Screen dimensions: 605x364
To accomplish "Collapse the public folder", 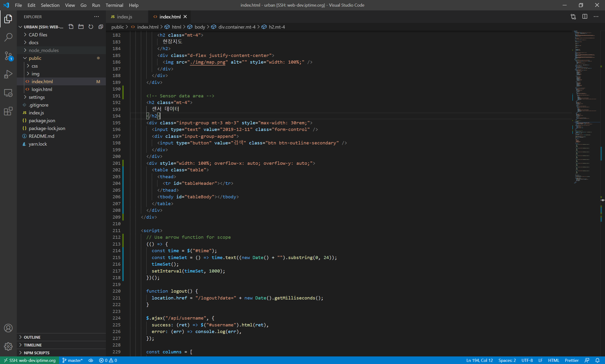I will pos(35,58).
